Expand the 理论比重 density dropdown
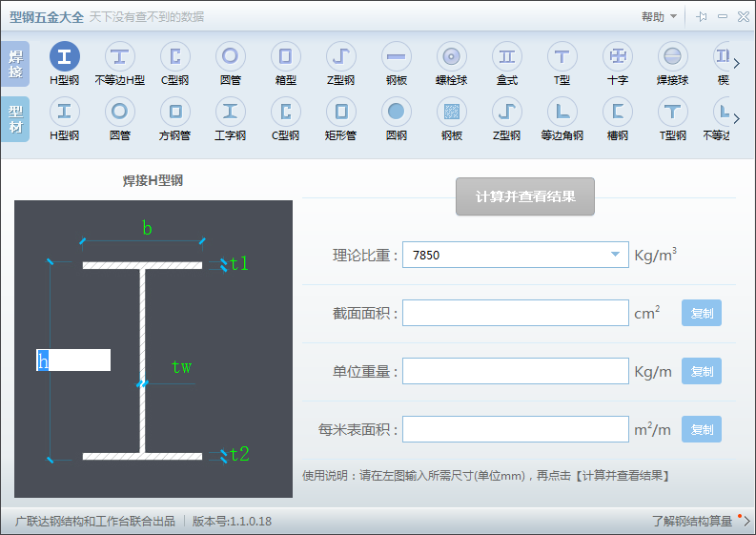Image resolution: width=756 pixels, height=535 pixels. click(x=615, y=255)
